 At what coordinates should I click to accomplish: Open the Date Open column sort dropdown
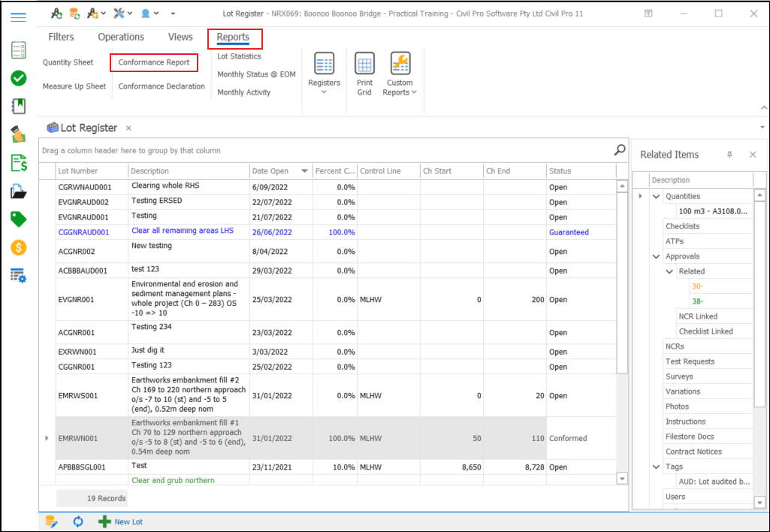click(x=304, y=171)
